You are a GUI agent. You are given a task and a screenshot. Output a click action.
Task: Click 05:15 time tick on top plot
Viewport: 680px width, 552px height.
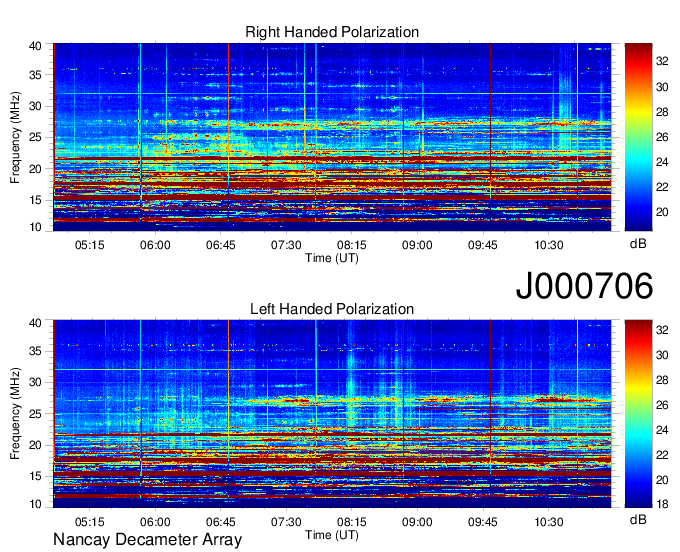click(90, 245)
